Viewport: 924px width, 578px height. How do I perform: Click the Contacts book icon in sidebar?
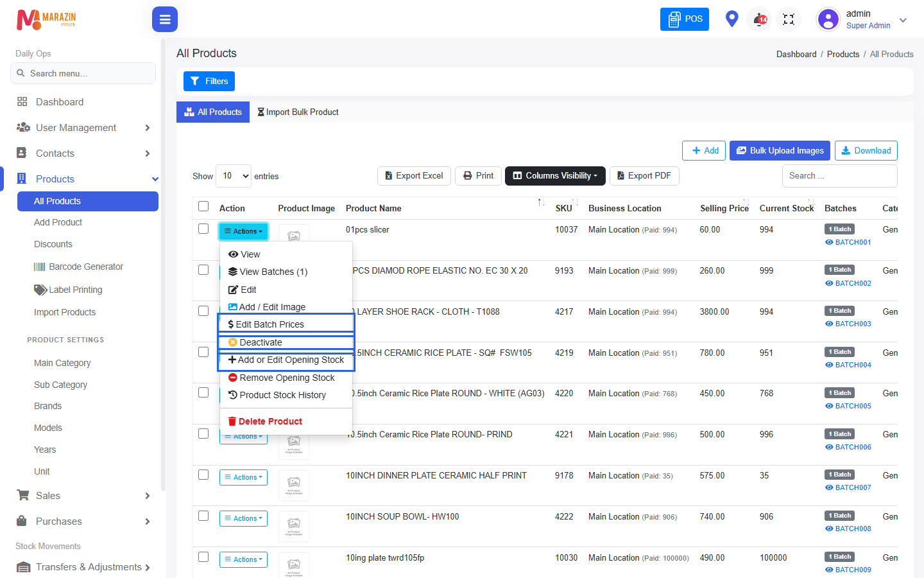pyautogui.click(x=22, y=153)
